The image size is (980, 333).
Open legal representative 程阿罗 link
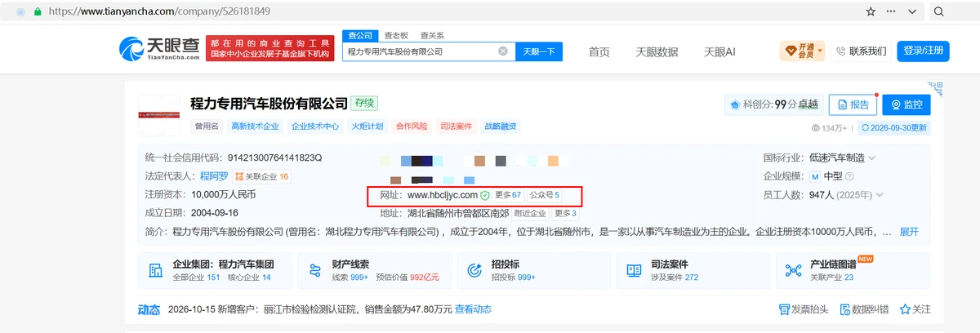tap(216, 175)
